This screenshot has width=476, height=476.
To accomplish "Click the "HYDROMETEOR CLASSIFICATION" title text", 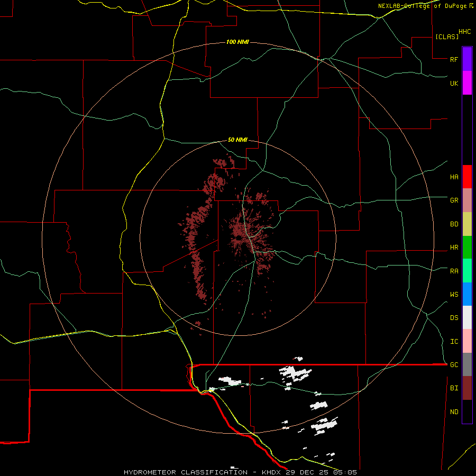I will (x=186, y=472).
